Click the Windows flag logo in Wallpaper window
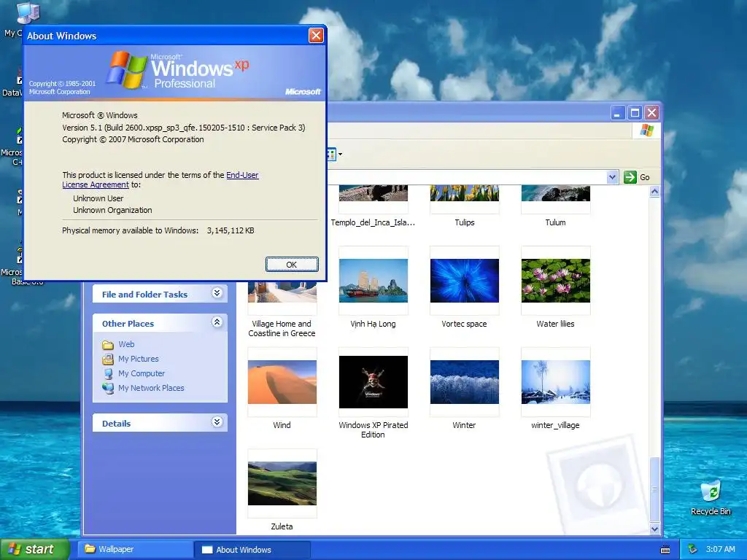The height and width of the screenshot is (560, 747). point(646,130)
